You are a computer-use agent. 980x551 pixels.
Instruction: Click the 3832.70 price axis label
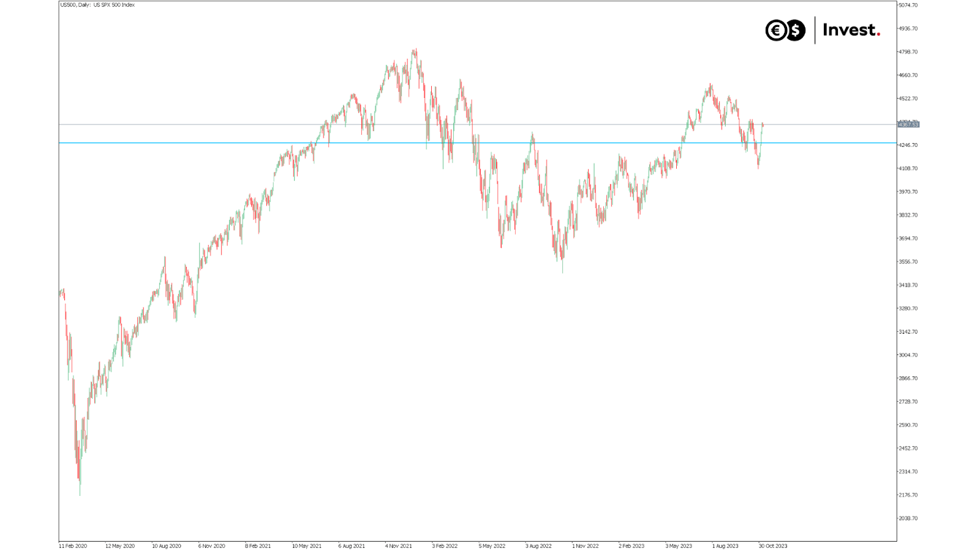tap(908, 215)
